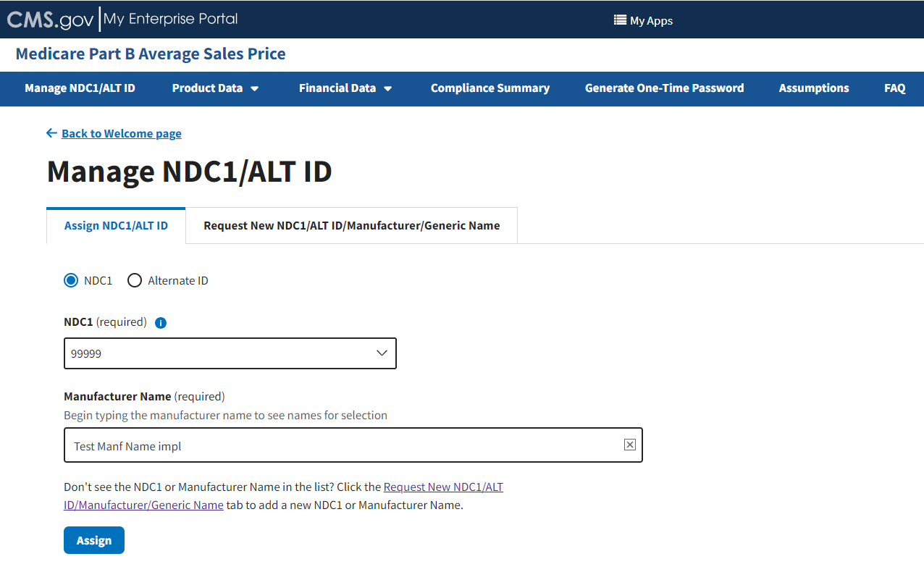Select the NDC1 radio button

tap(71, 280)
